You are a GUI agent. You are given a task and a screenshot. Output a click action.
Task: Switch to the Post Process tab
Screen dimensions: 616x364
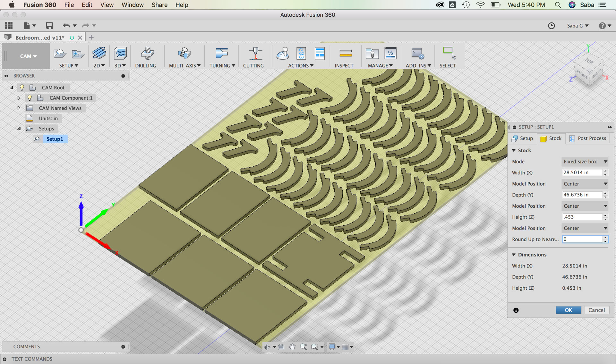(x=588, y=138)
